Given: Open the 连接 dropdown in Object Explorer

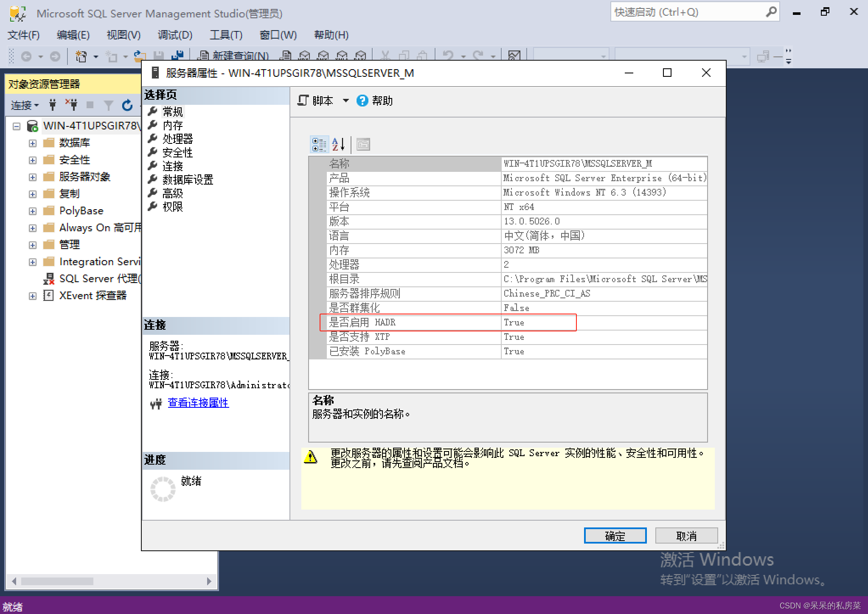Looking at the screenshot, I should (25, 105).
